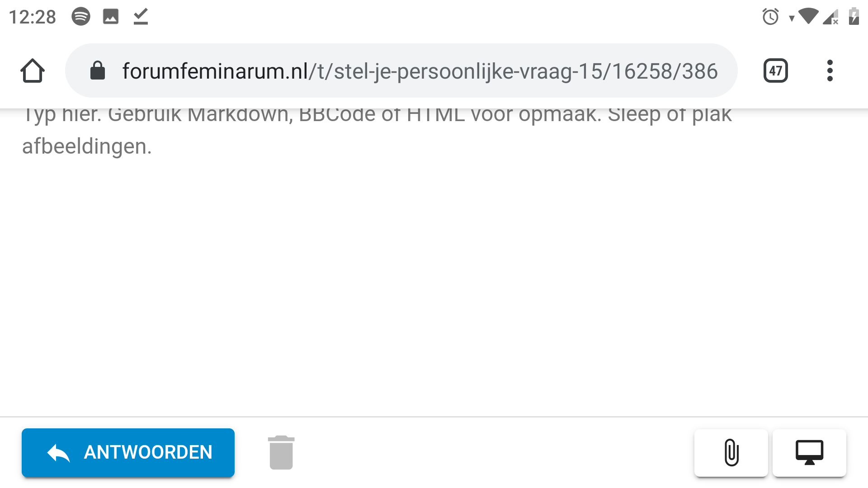Tap the Chrome home icon
This screenshot has height=488, width=868.
33,71
